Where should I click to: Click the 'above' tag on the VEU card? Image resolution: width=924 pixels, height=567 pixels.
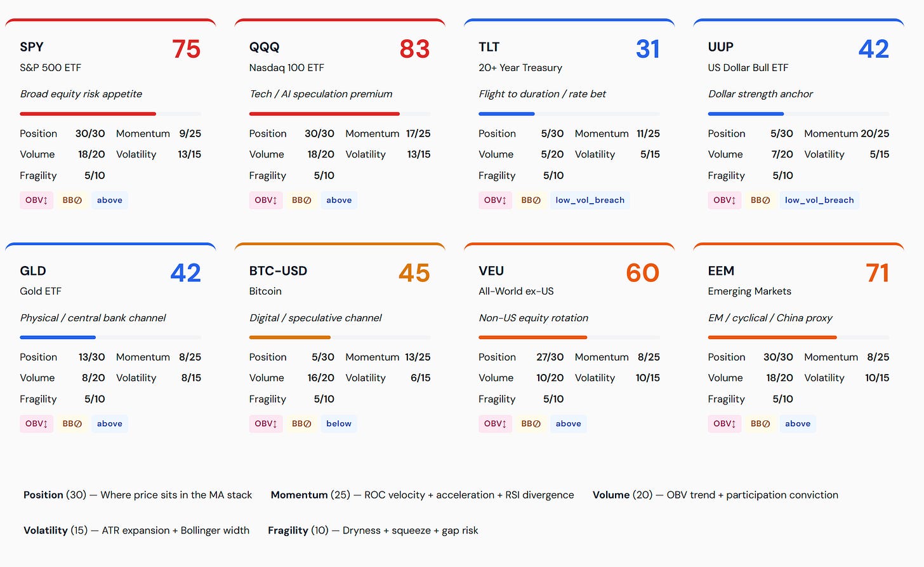pyautogui.click(x=569, y=424)
